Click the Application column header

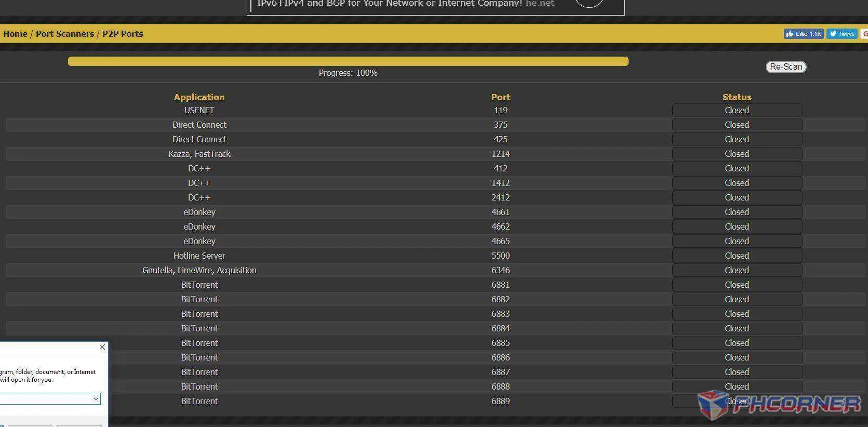[x=199, y=97]
